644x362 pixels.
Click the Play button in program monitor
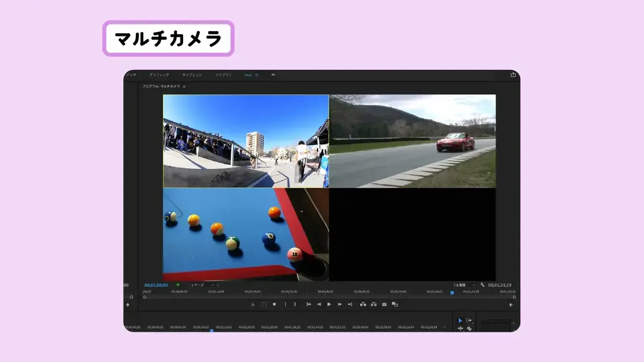pos(329,304)
